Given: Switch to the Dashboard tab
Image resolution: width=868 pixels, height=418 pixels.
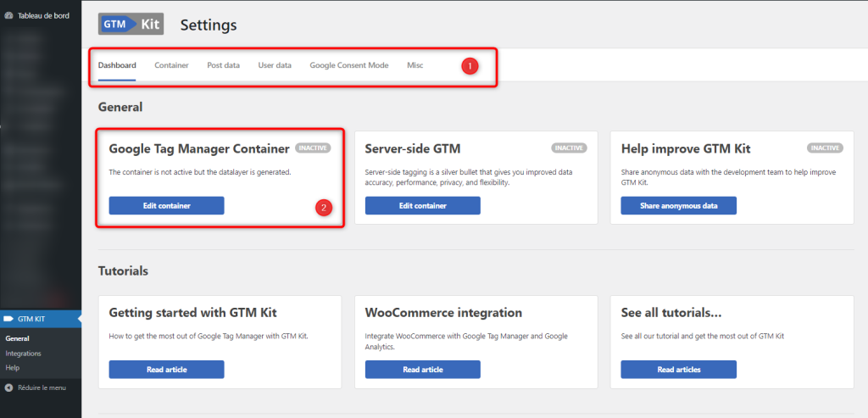Looking at the screenshot, I should click(117, 65).
